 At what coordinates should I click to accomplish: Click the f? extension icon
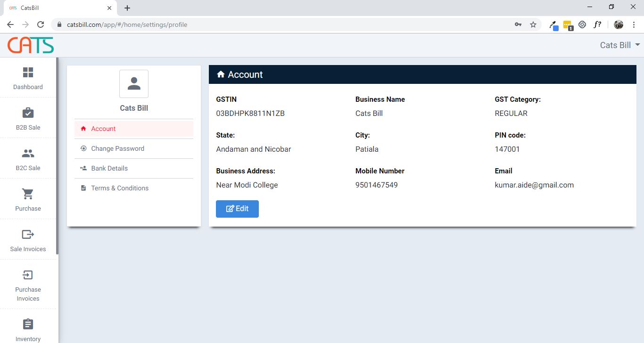tap(597, 24)
